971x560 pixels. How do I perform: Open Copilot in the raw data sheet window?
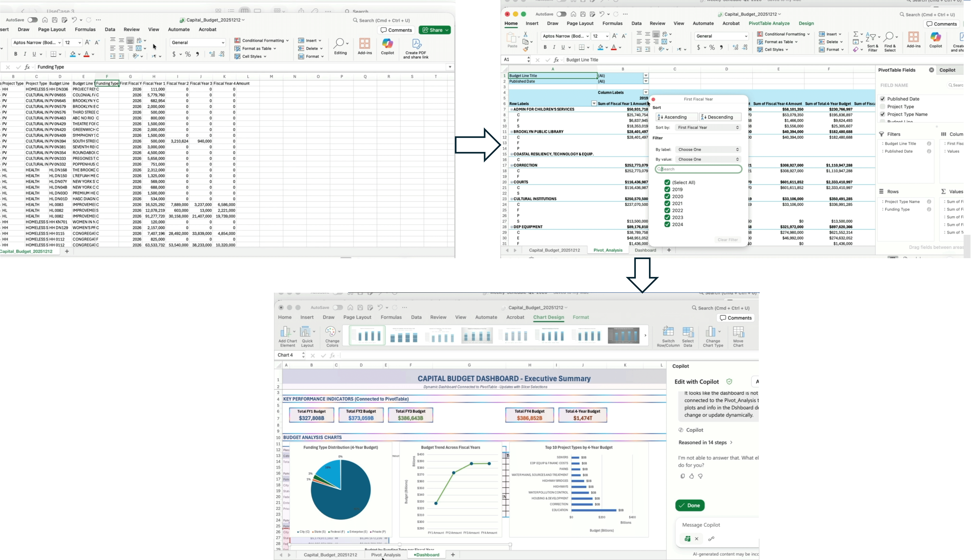[387, 47]
